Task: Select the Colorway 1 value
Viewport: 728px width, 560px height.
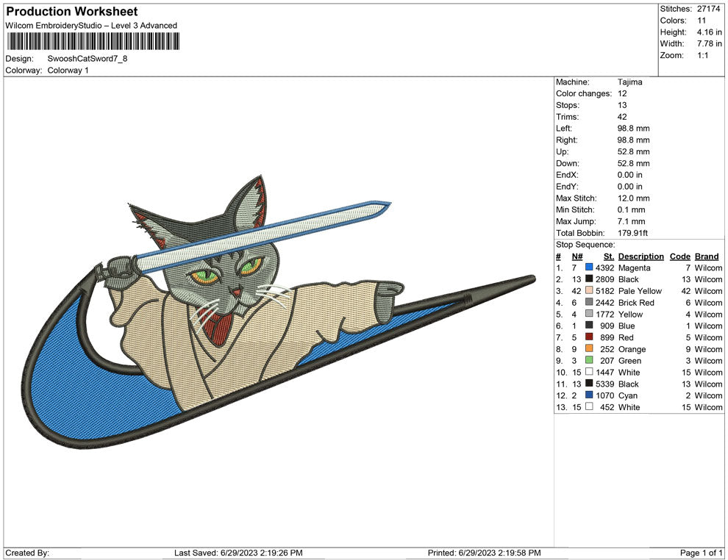Action: [68, 70]
